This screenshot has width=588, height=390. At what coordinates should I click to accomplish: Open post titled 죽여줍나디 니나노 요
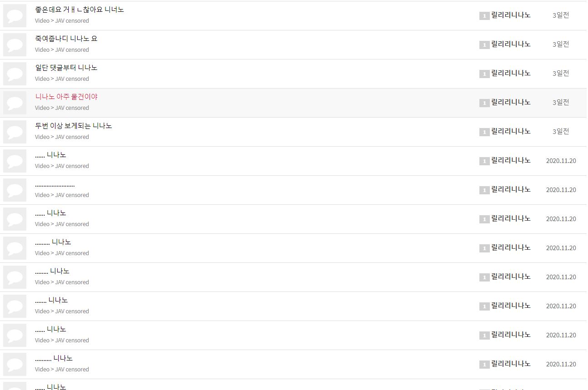click(66, 39)
